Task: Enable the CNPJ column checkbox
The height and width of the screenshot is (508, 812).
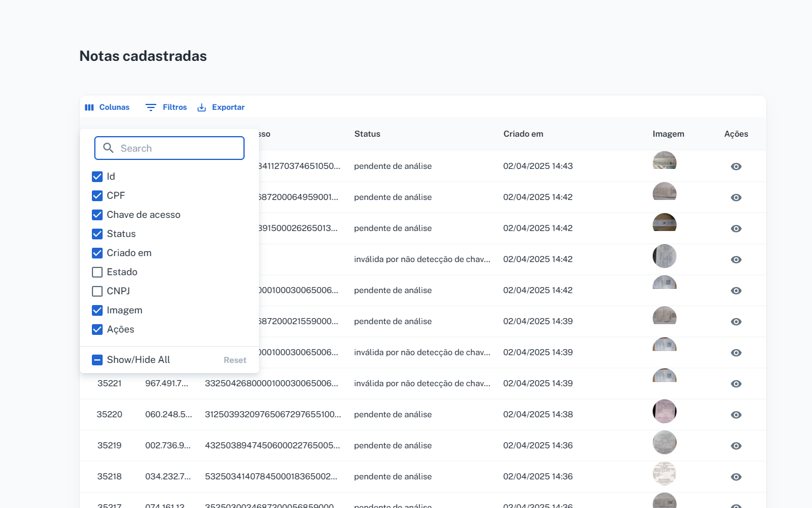Action: coord(97,291)
